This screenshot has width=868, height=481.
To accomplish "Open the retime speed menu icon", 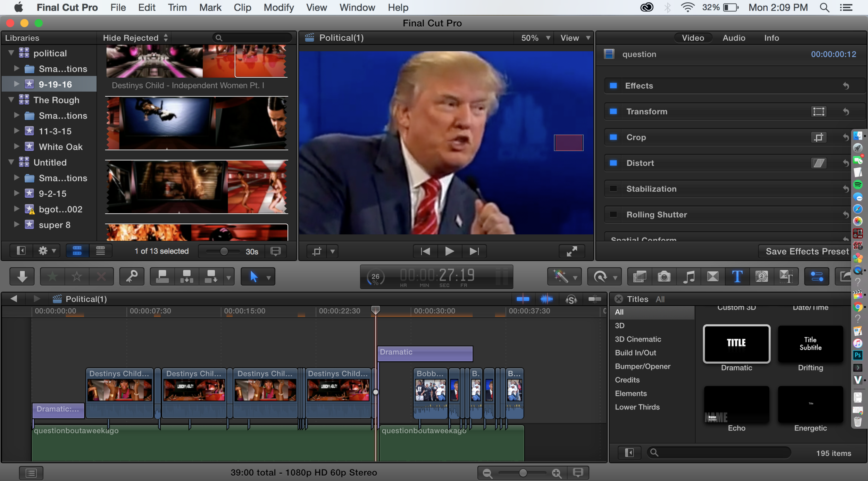I will (601, 277).
